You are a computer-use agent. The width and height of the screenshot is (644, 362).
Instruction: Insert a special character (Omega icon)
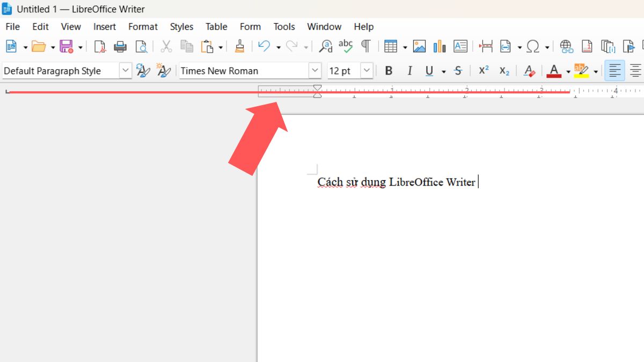tap(533, 47)
